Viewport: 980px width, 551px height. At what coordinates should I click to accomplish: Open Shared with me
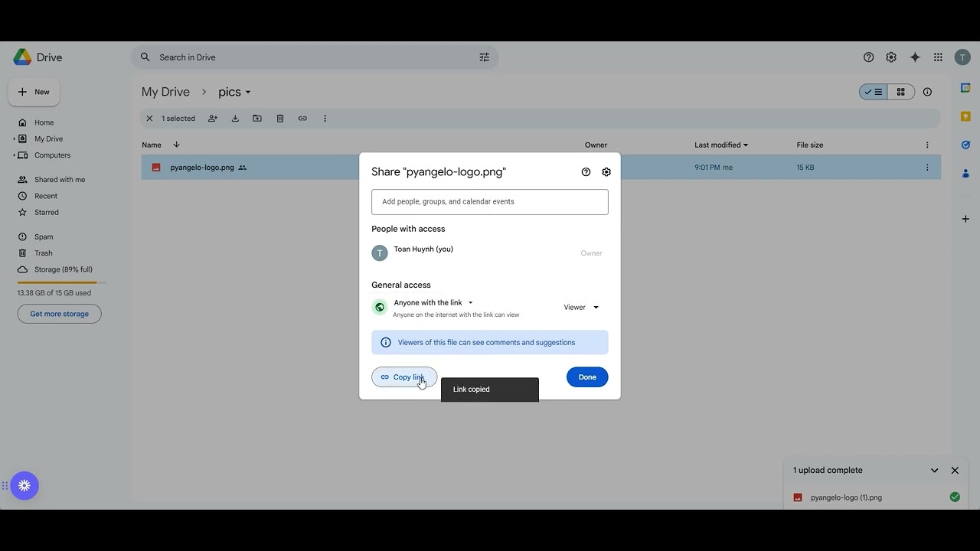pyautogui.click(x=60, y=180)
